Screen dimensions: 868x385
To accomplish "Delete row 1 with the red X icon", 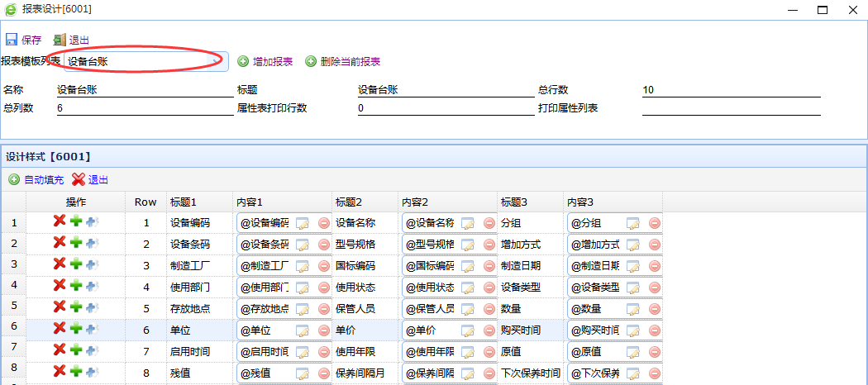I will [60, 221].
